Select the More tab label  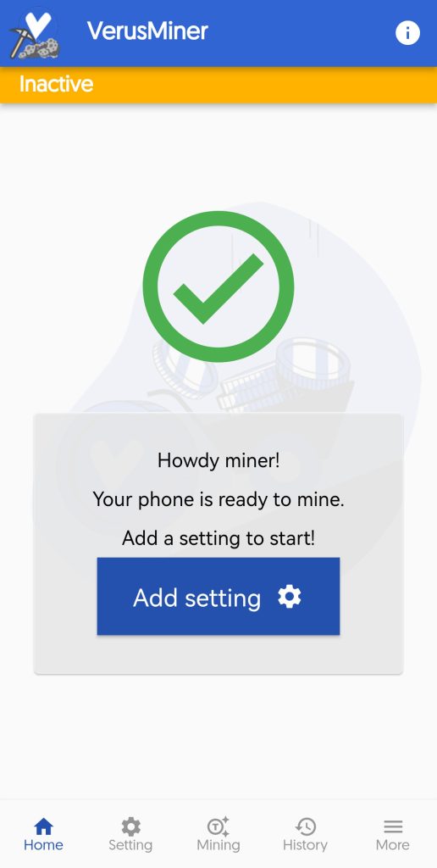tap(393, 845)
